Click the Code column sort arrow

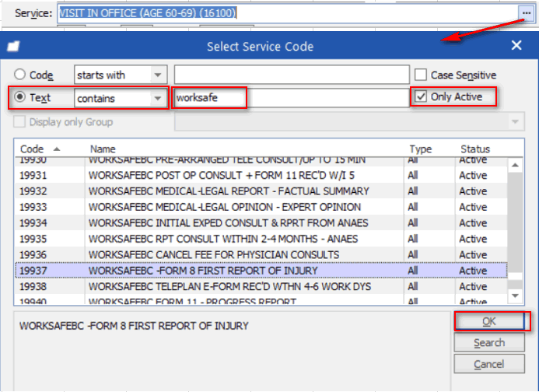click(x=56, y=149)
